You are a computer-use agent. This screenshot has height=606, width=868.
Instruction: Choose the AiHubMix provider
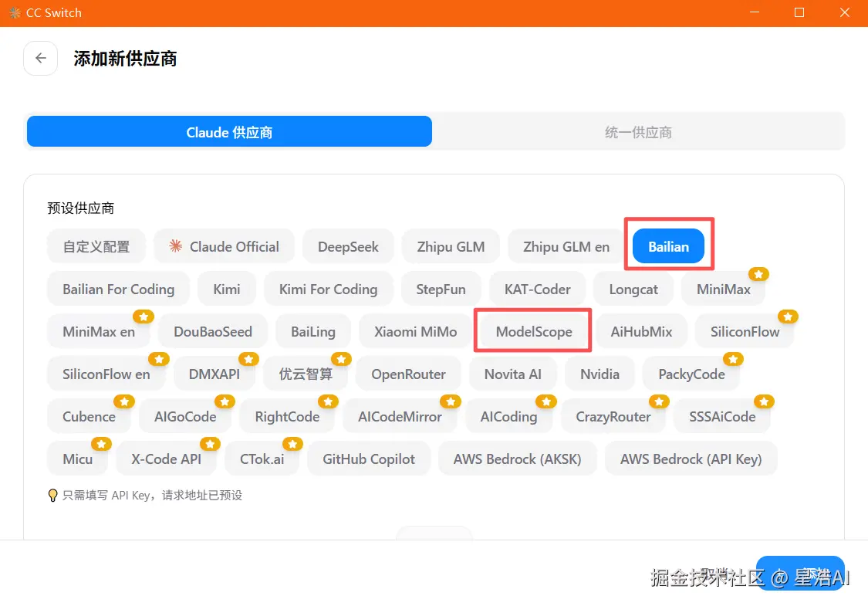coord(641,332)
